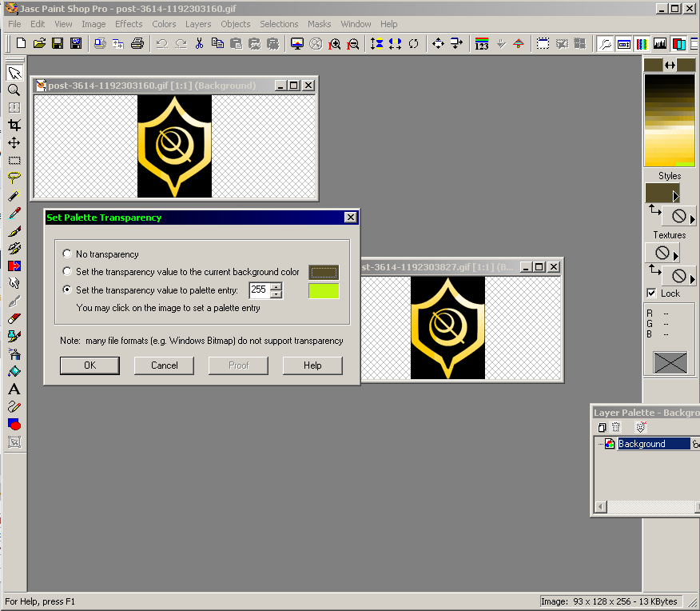Screen dimensions: 700x611
Task: Open the Selections menu
Action: pos(279,24)
